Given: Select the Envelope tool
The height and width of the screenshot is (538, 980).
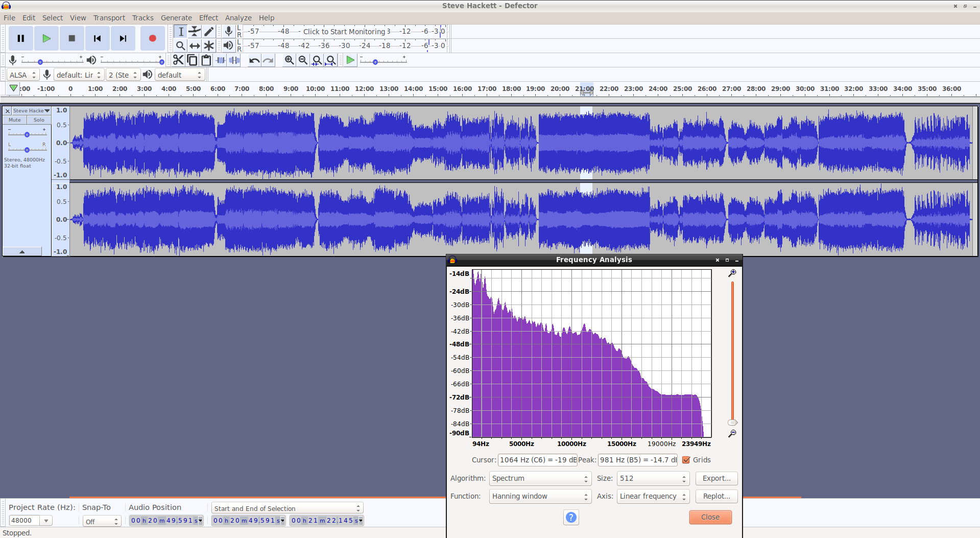Looking at the screenshot, I should 195,31.
